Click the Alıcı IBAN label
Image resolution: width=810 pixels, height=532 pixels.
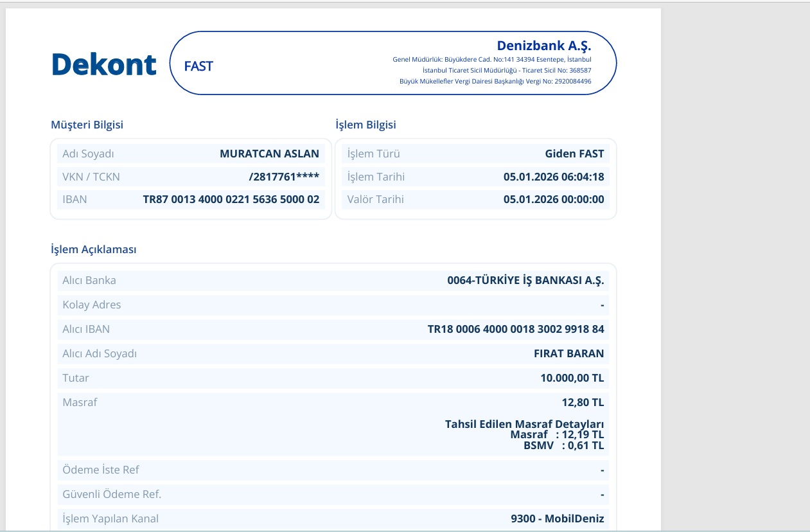click(86, 329)
